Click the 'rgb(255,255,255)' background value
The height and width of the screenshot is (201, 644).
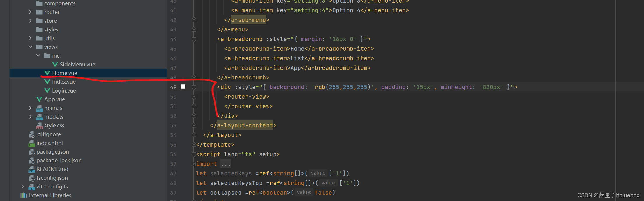343,87
